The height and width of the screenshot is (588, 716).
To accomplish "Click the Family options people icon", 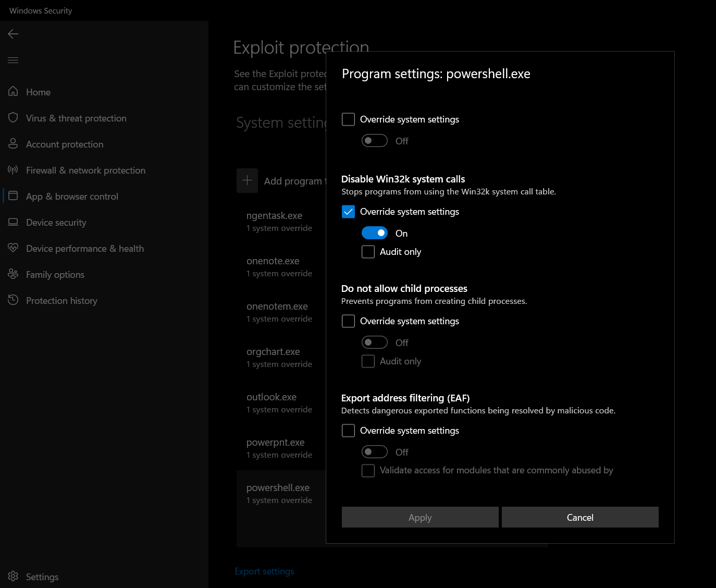I will 13,274.
